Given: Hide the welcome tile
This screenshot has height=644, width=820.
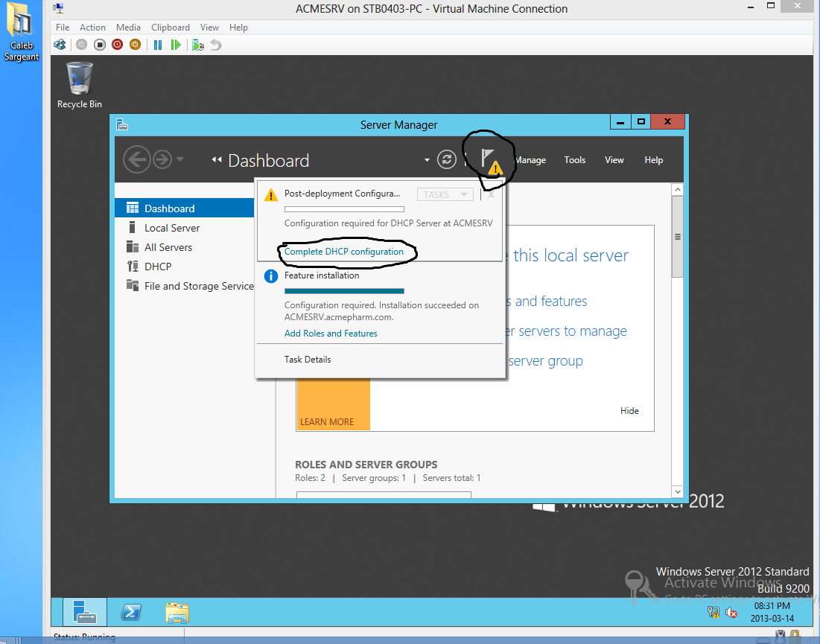Looking at the screenshot, I should tap(629, 411).
